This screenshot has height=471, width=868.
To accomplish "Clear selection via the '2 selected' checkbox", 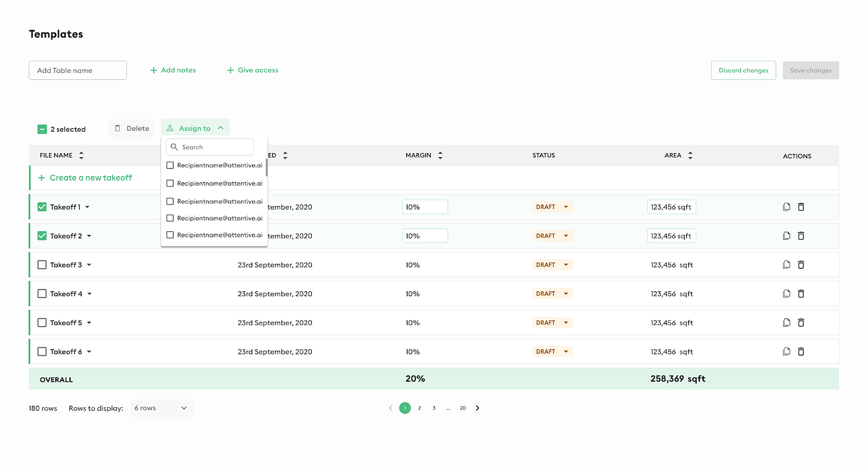I will tap(42, 130).
